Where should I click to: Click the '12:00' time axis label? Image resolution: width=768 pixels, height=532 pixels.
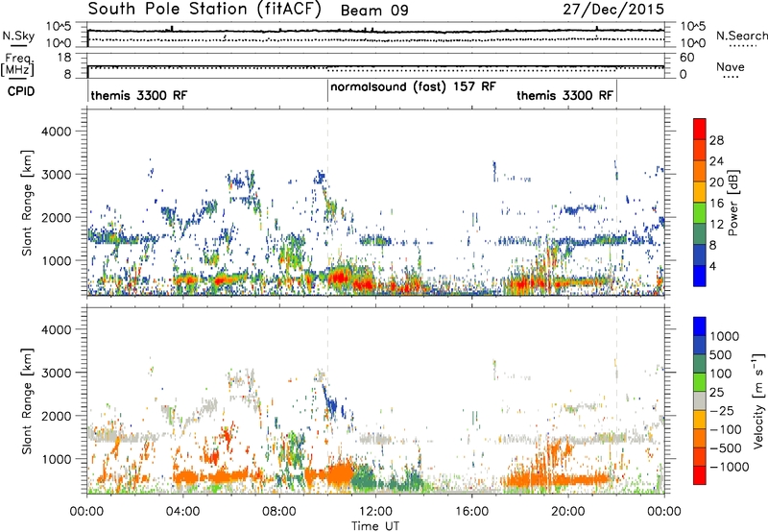(375, 512)
